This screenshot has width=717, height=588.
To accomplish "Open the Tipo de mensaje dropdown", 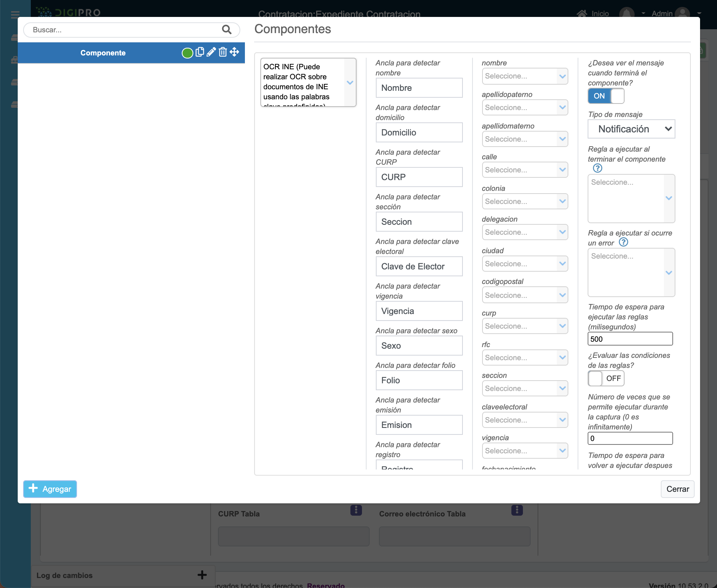I will (631, 129).
